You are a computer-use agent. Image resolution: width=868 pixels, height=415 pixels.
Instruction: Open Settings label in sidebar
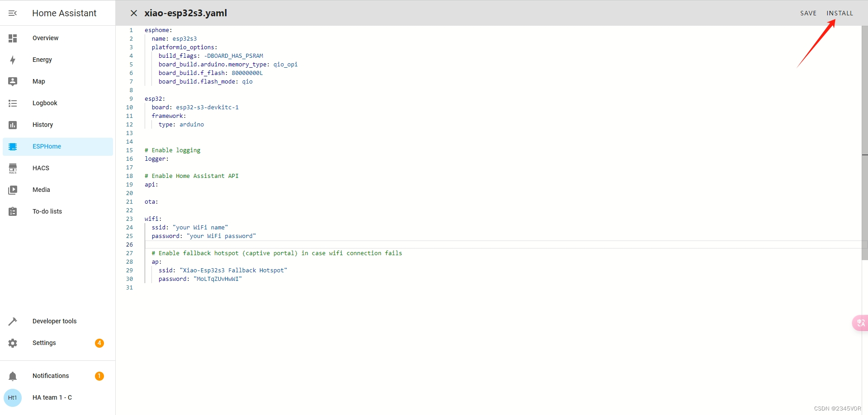[44, 343]
